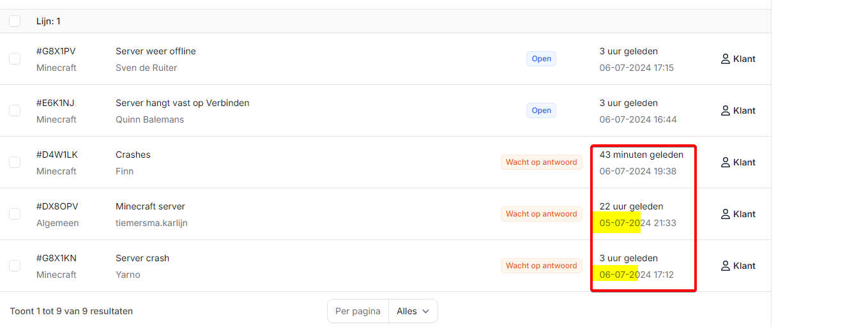
Task: Select the checkbox for ticket #G8X1PV
Action: point(15,59)
